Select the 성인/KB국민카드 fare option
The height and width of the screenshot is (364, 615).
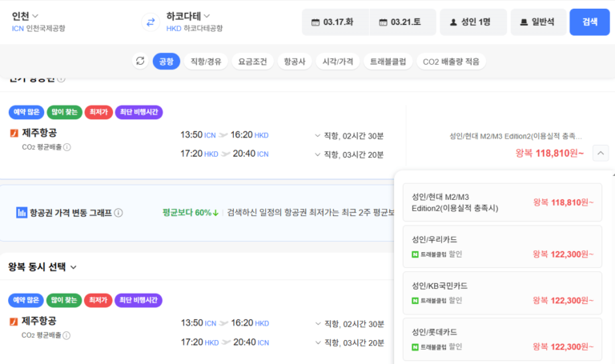[x=502, y=293]
